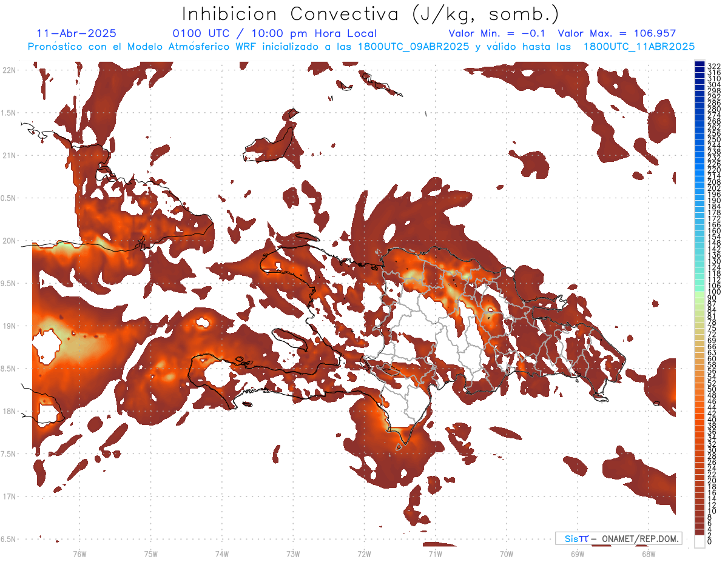Image resolution: width=728 pixels, height=562 pixels.
Task: Click the '68W' longitude label
Action: (x=649, y=553)
